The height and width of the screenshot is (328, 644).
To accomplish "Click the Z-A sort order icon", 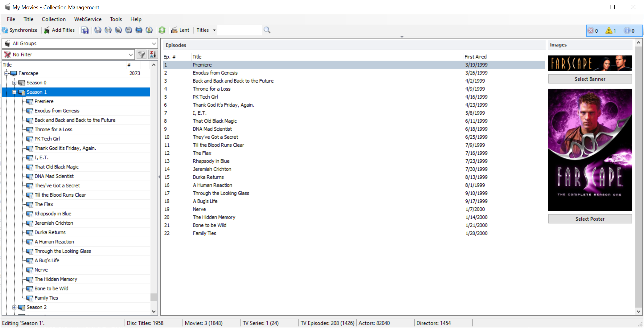I will pyautogui.click(x=153, y=54).
